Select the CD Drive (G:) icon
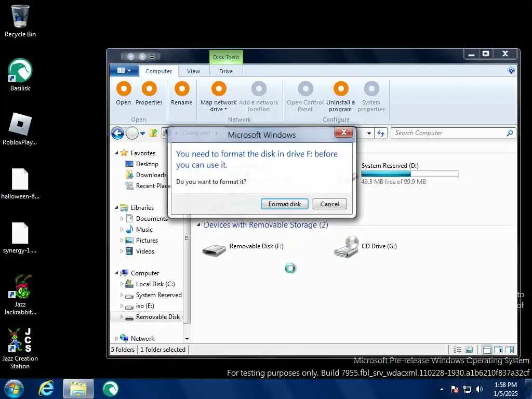The width and height of the screenshot is (532, 399). point(347,247)
